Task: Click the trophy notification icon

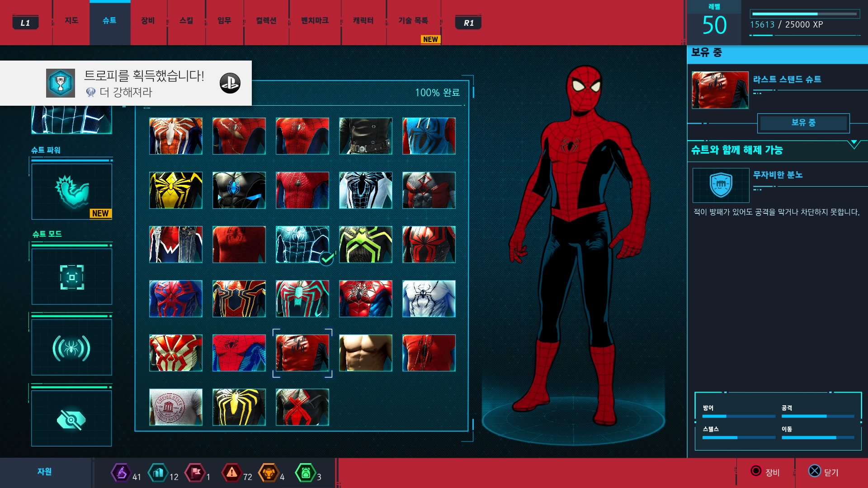Action: 61,83
